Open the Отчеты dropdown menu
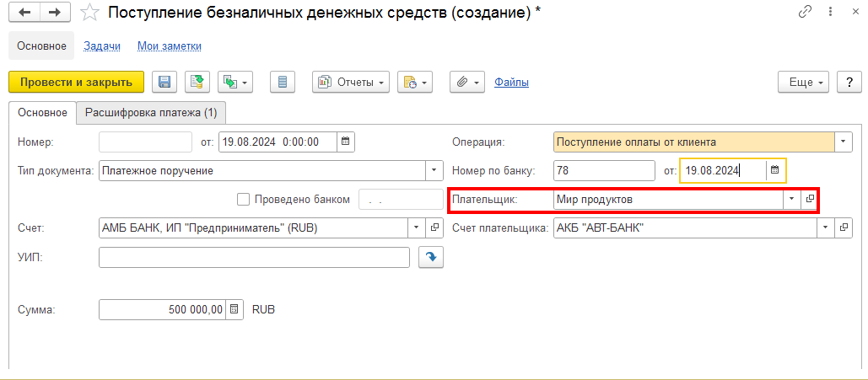Screen dimensions: 868x380 [x=350, y=82]
